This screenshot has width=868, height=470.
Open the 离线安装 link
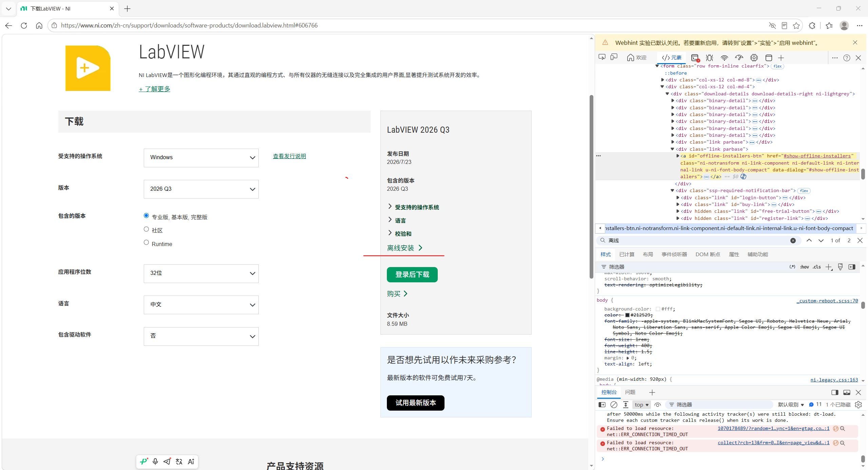[x=405, y=248]
